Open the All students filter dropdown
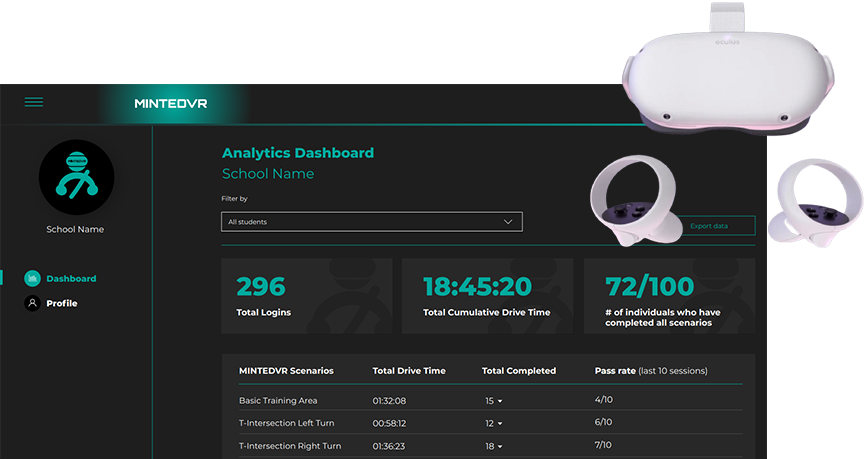Viewport: 868px width, 459px height. click(371, 221)
